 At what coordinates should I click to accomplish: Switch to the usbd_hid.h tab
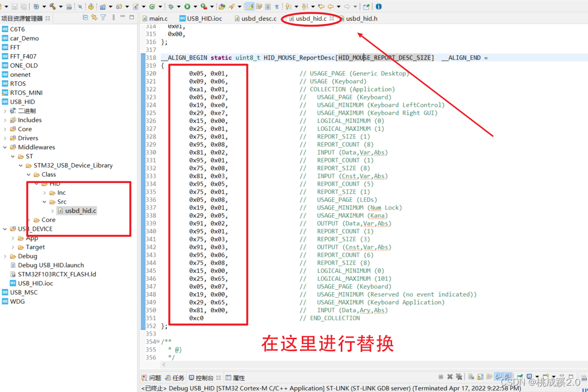click(359, 18)
